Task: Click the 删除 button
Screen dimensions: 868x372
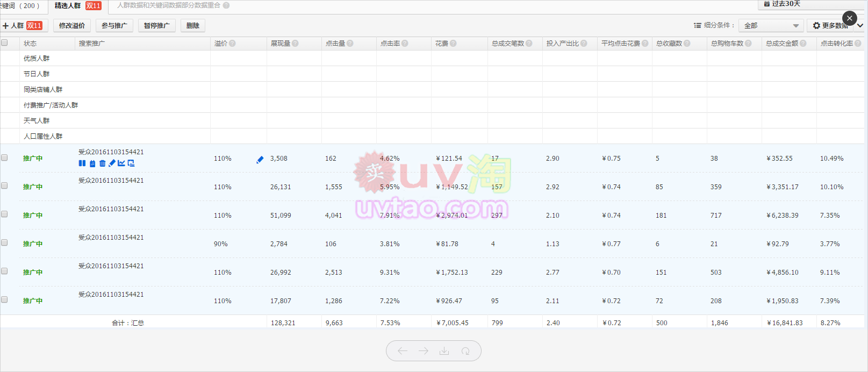Action: click(193, 26)
